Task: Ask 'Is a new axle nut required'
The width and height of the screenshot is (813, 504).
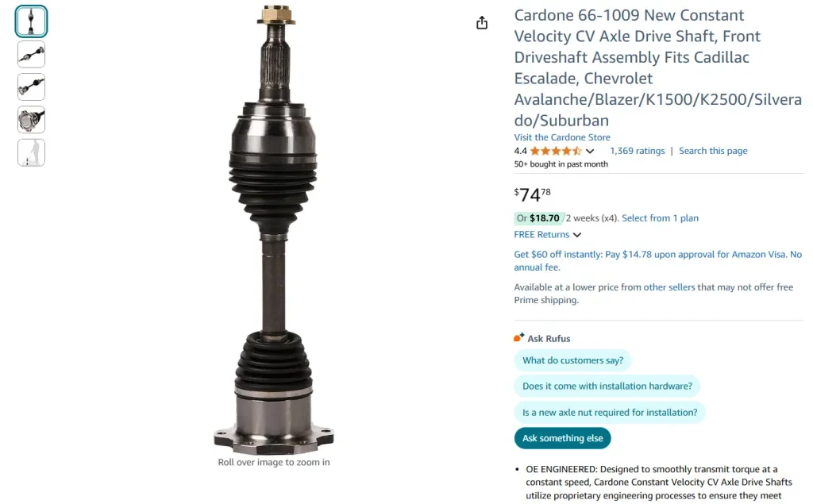Action: (610, 413)
